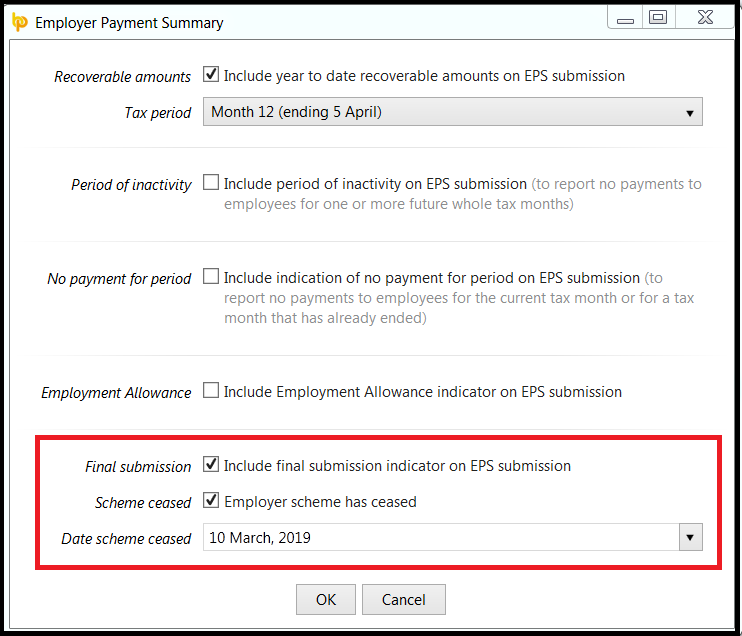Minimize the Employer Payment Summary window

point(625,19)
